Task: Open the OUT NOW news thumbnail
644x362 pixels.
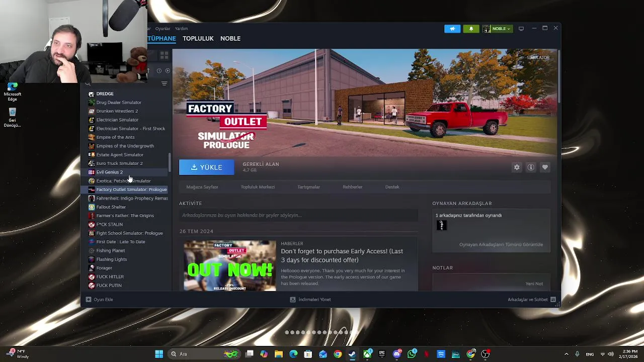Action: tap(229, 265)
